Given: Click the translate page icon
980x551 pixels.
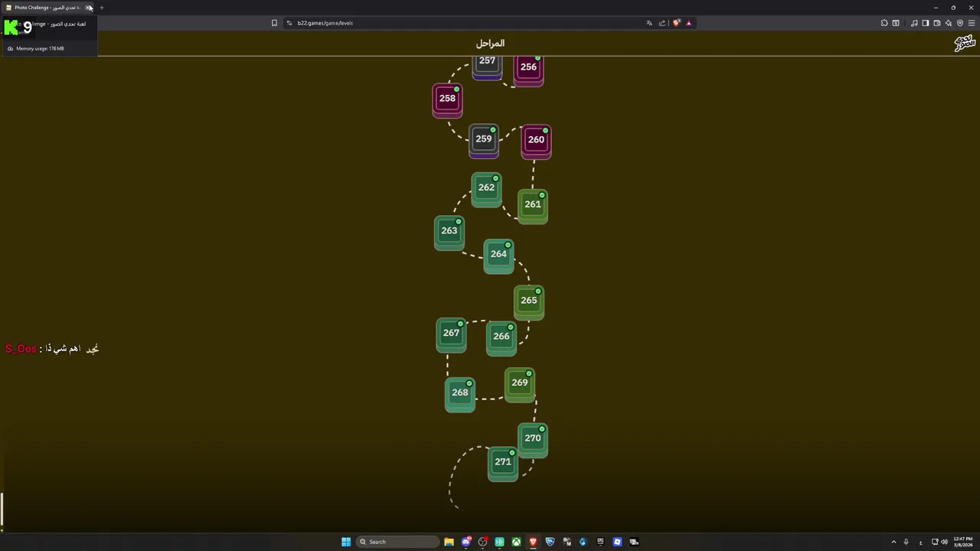Looking at the screenshot, I should pos(649,23).
